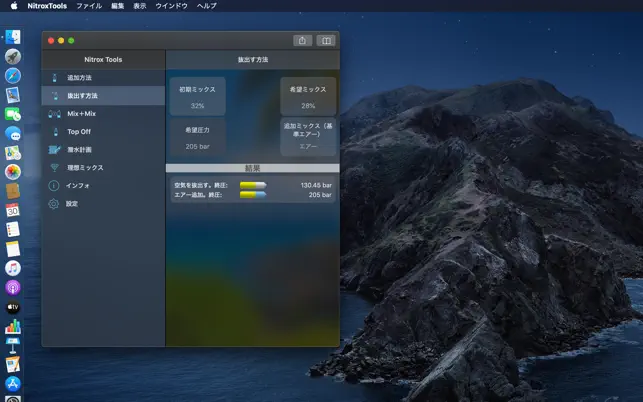This screenshot has height=402, width=643.
Task: Edit the 希望ミックス 28% field
Action: (308, 96)
